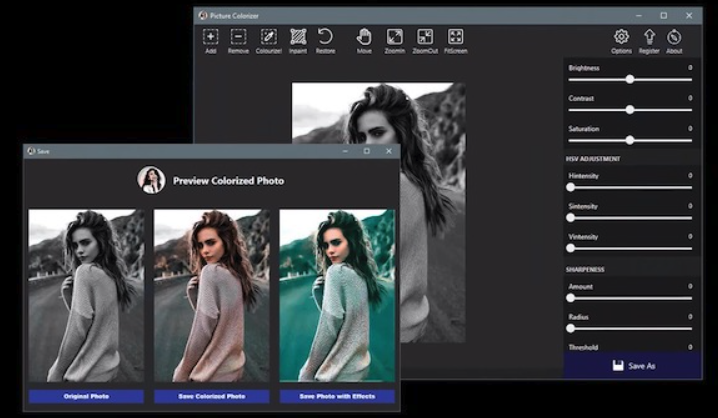Click Save Colorized Photo button
Viewport: 718px width, 418px height.
[212, 396]
